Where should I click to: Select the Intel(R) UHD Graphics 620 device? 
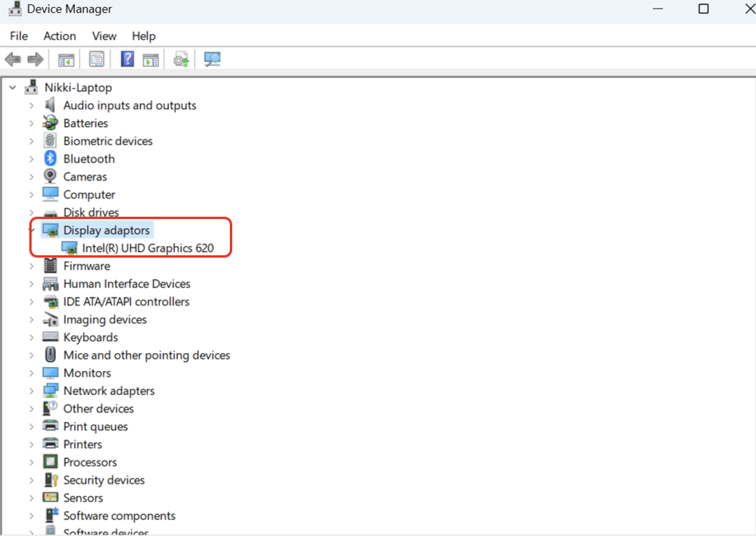click(148, 248)
